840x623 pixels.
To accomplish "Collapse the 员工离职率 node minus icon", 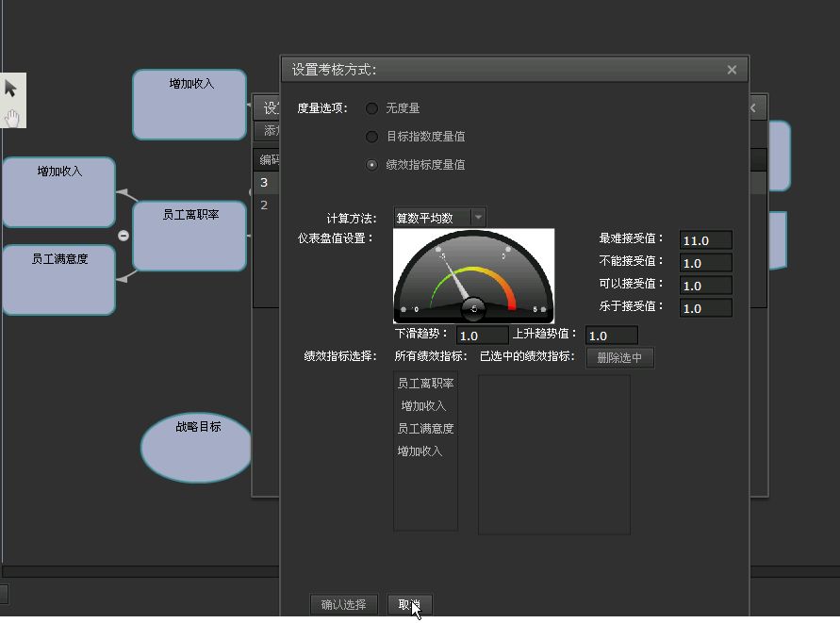I will coord(123,236).
